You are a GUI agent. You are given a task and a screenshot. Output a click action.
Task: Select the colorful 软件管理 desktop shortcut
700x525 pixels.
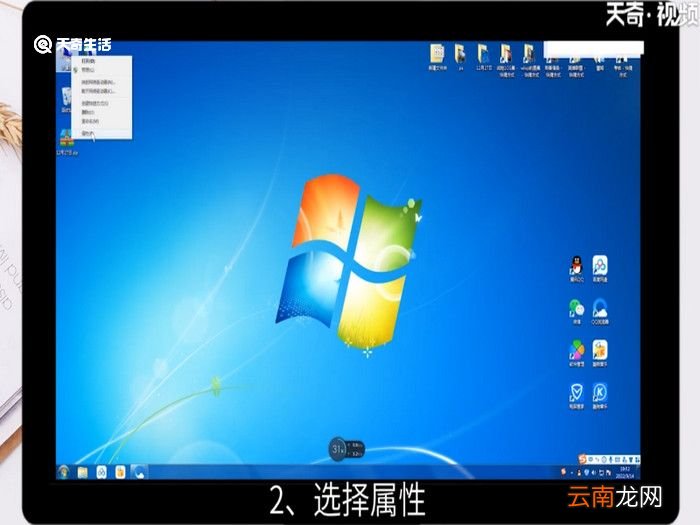coord(576,353)
